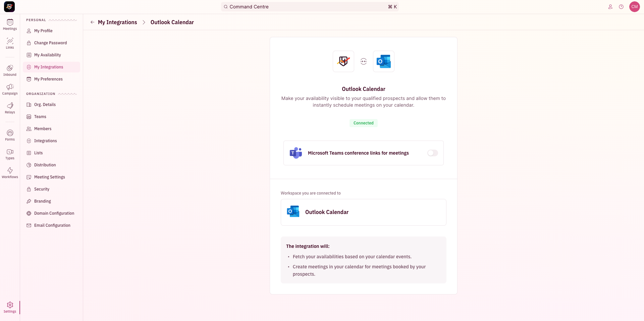The image size is (644, 321).
Task: Open Branding settings
Action: 51,201
